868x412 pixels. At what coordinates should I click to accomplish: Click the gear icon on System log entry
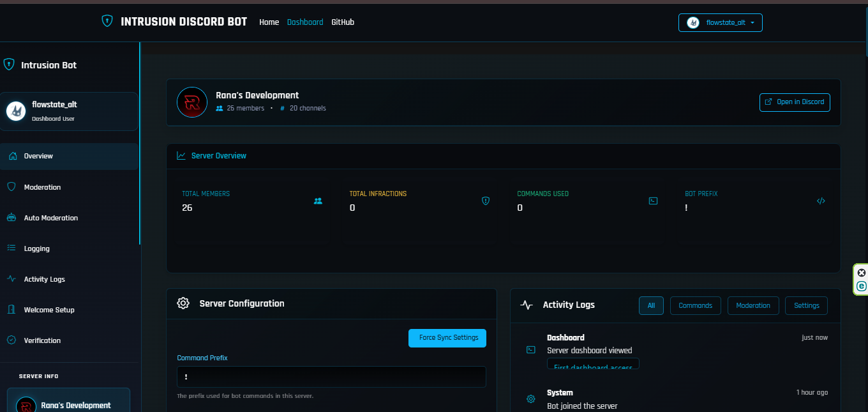click(530, 399)
